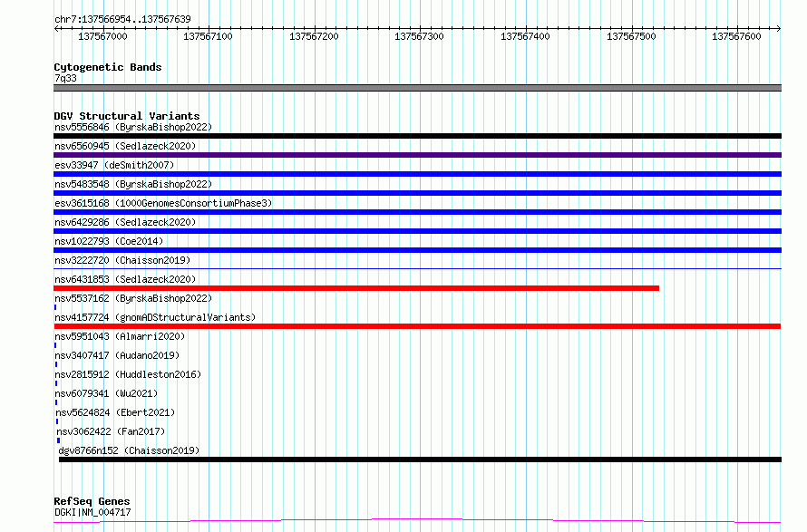The image size is (807, 532).
Task: Click the nsv6560945 (Sedlazeck2020) label
Action: (x=125, y=146)
